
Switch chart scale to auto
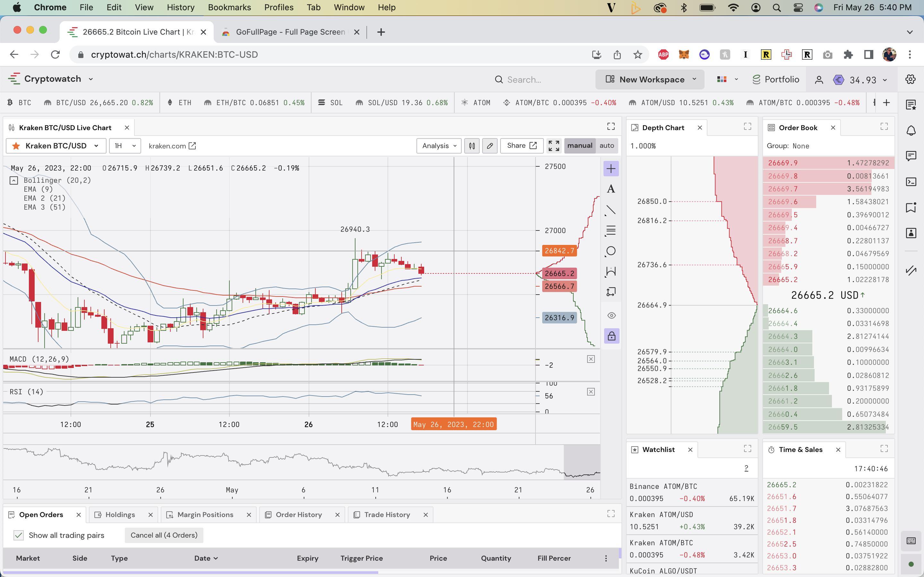pos(606,146)
